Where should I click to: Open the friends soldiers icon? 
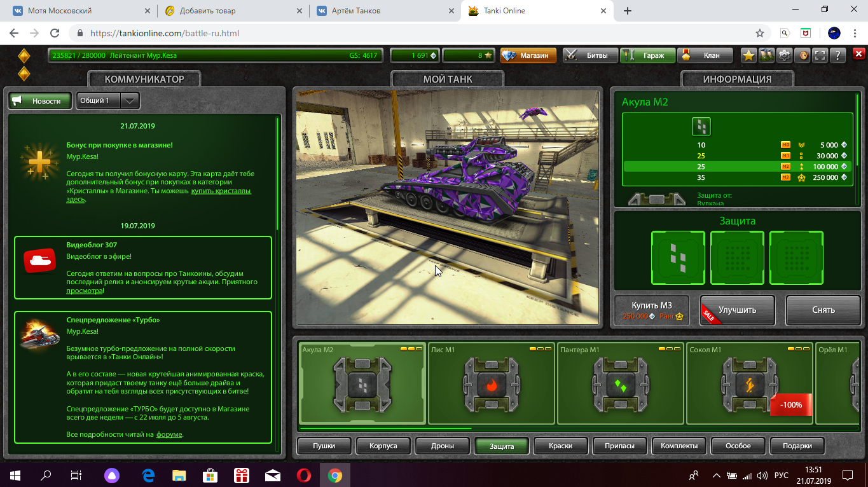766,55
